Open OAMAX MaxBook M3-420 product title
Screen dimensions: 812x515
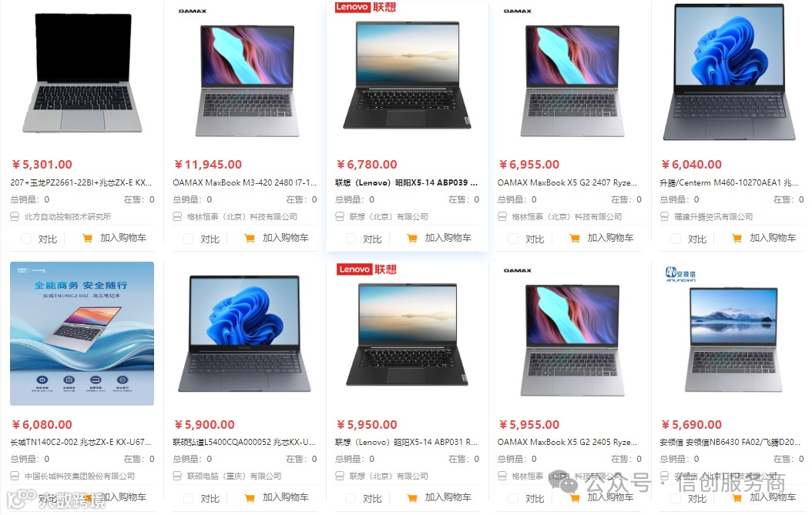244,182
